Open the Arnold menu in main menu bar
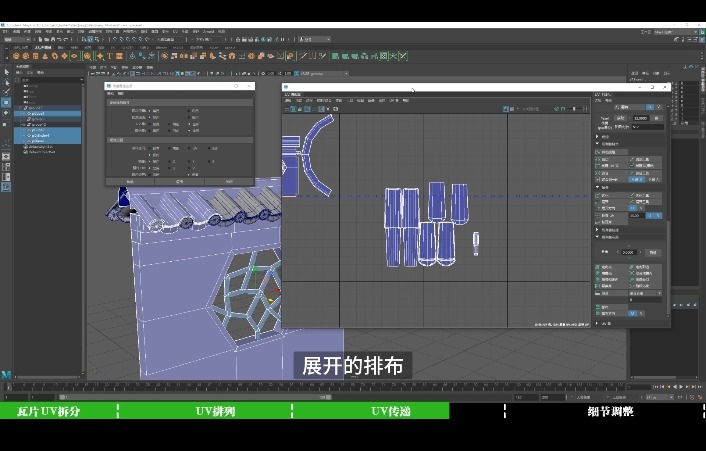The width and height of the screenshot is (706, 451). (208, 32)
